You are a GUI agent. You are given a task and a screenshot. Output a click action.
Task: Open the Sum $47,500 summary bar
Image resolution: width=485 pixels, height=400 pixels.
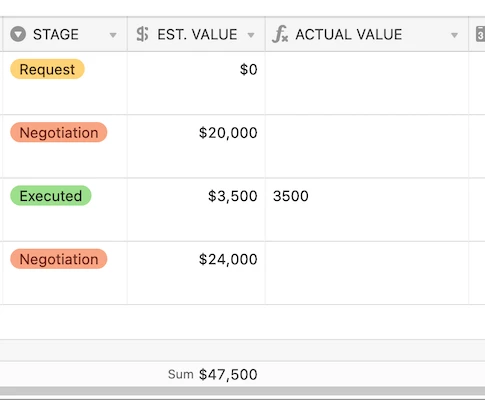(x=213, y=374)
